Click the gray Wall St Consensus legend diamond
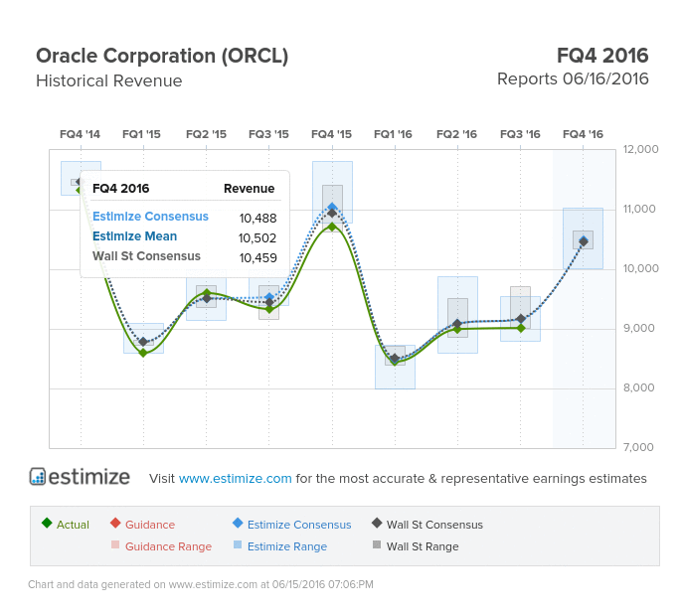This screenshot has height=616, width=681. pyautogui.click(x=377, y=523)
